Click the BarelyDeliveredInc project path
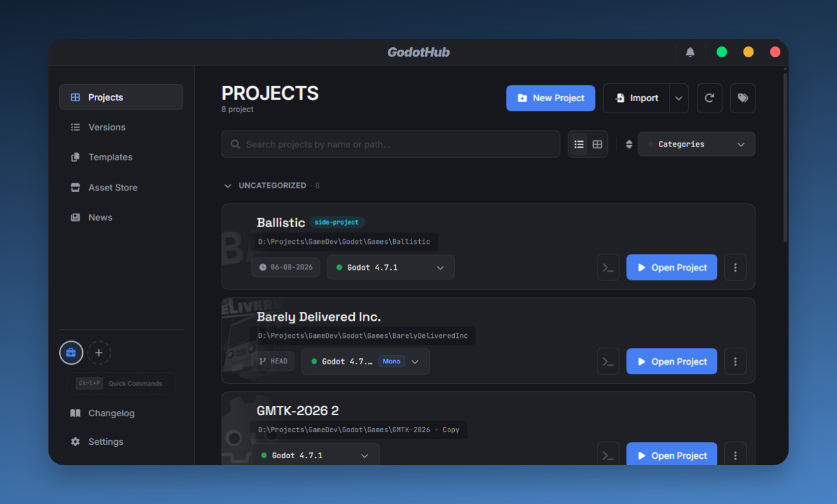 pyautogui.click(x=363, y=335)
